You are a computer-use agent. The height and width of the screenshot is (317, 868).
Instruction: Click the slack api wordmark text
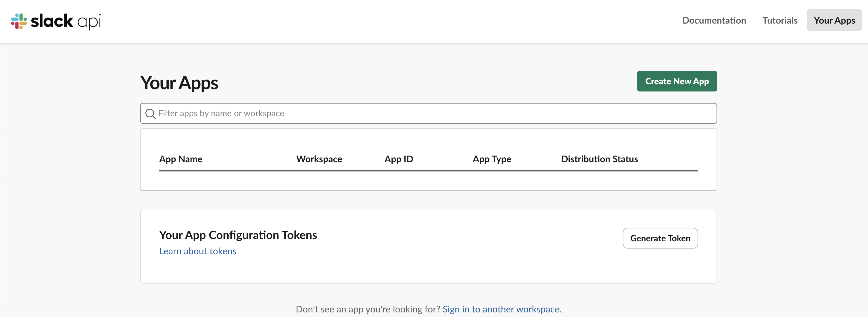click(66, 21)
